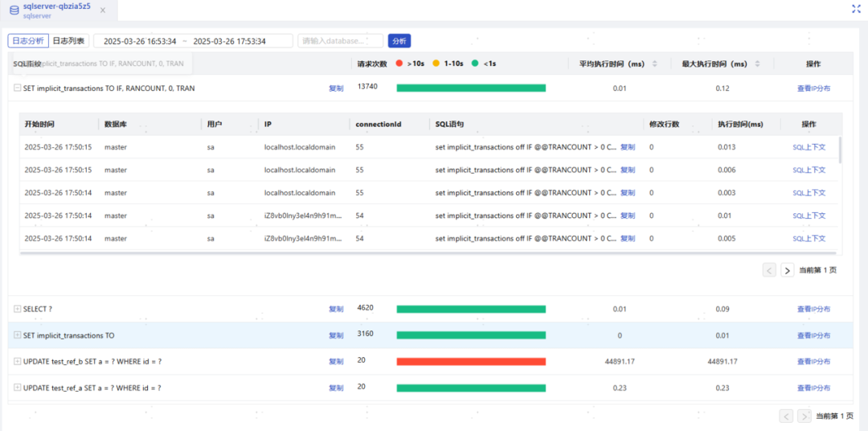Collapse the SET implicit_transactions TO IF row
The height and width of the screenshot is (431, 868).
coord(17,88)
